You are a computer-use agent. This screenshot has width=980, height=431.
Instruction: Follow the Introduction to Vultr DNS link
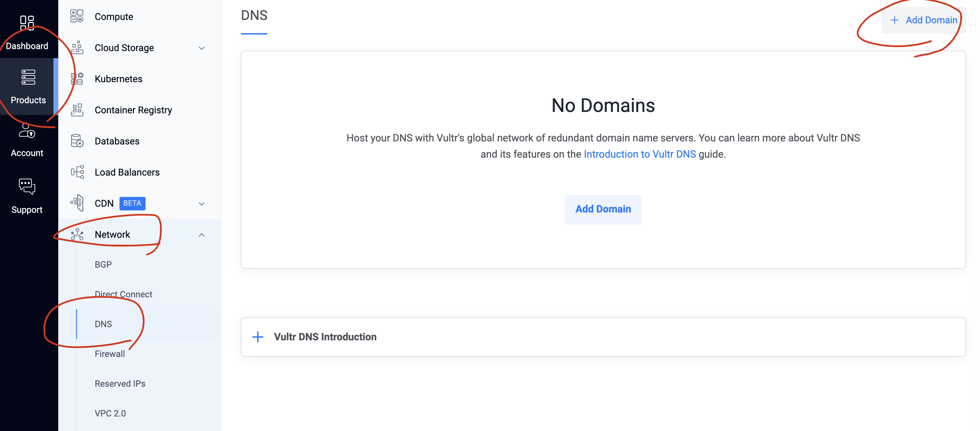pyautogui.click(x=640, y=154)
